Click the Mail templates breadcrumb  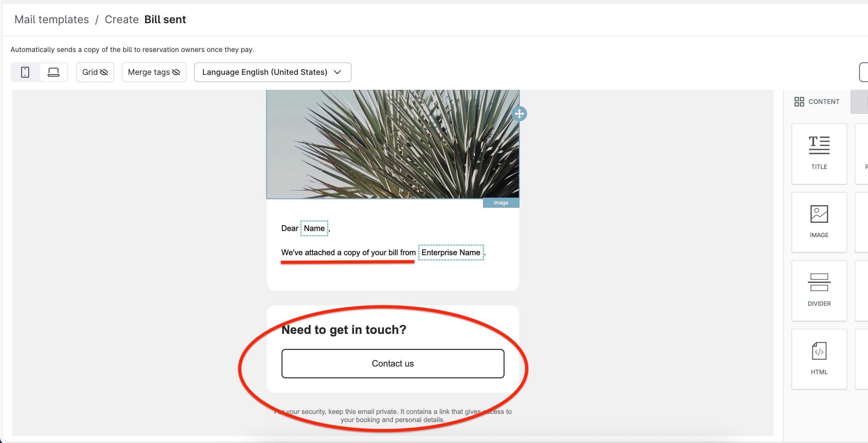click(x=52, y=20)
